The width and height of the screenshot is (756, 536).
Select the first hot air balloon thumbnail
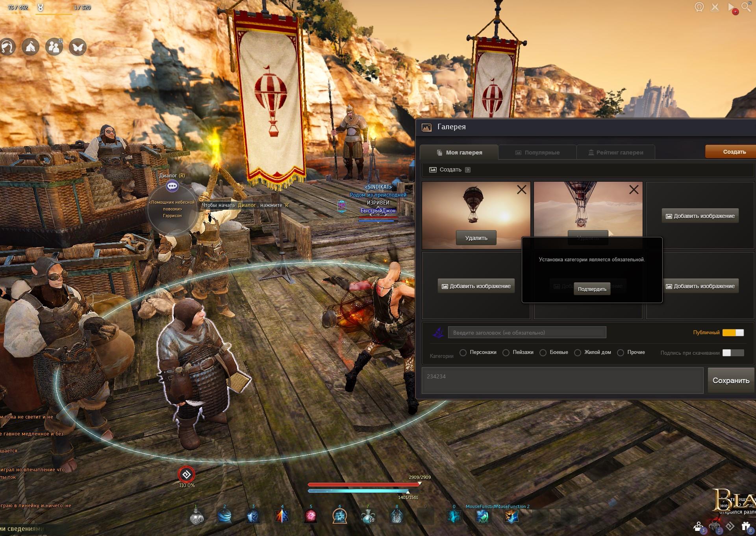coord(476,215)
